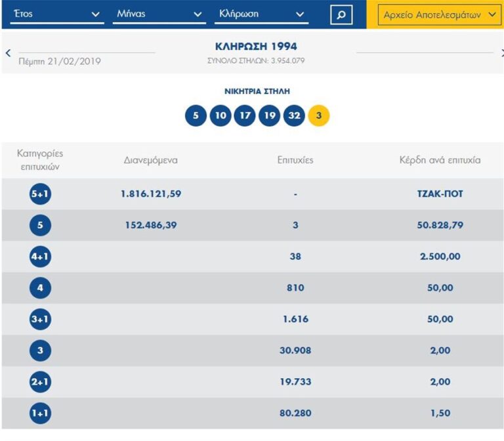Screen dimensions: 504x441
Task: Click the magnifying glass search button
Action: coord(341,14)
